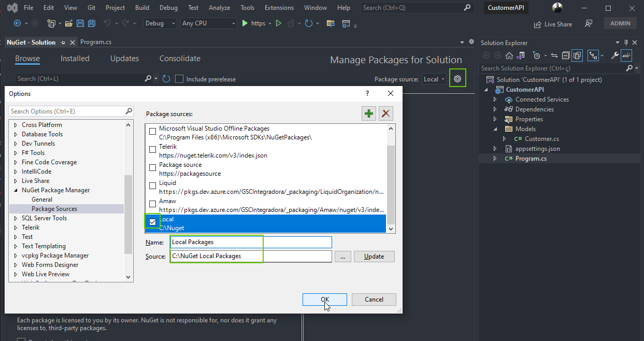Click Save All toolbar icon
Screen dimensions: 644x341
tap(92, 23)
